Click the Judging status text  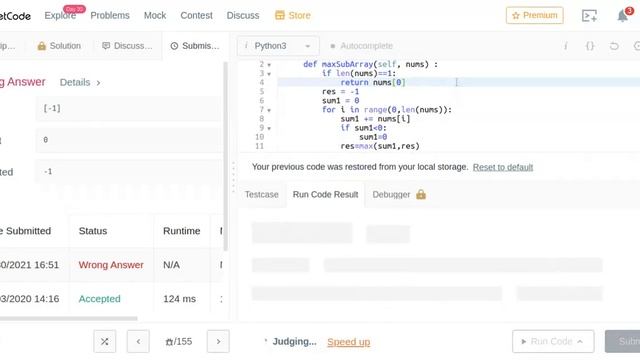[294, 342]
